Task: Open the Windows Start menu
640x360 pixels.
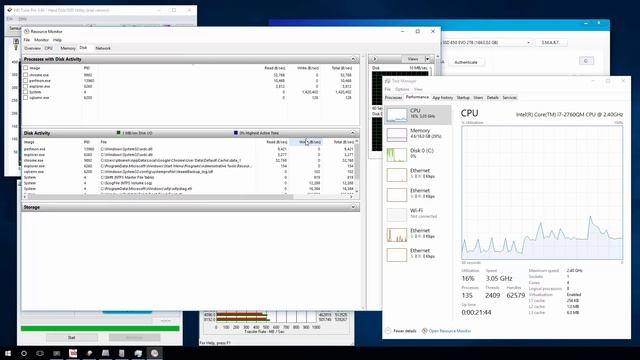Action: coord(8,353)
